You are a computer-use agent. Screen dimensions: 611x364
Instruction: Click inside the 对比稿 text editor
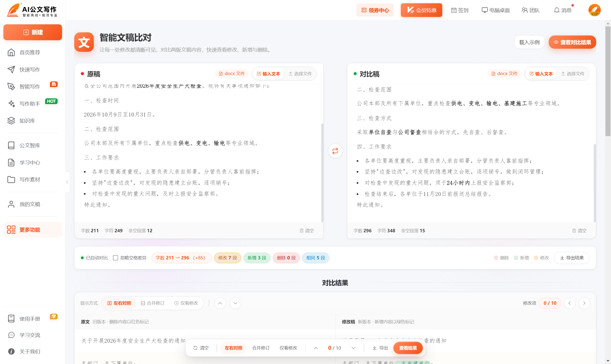point(470,153)
